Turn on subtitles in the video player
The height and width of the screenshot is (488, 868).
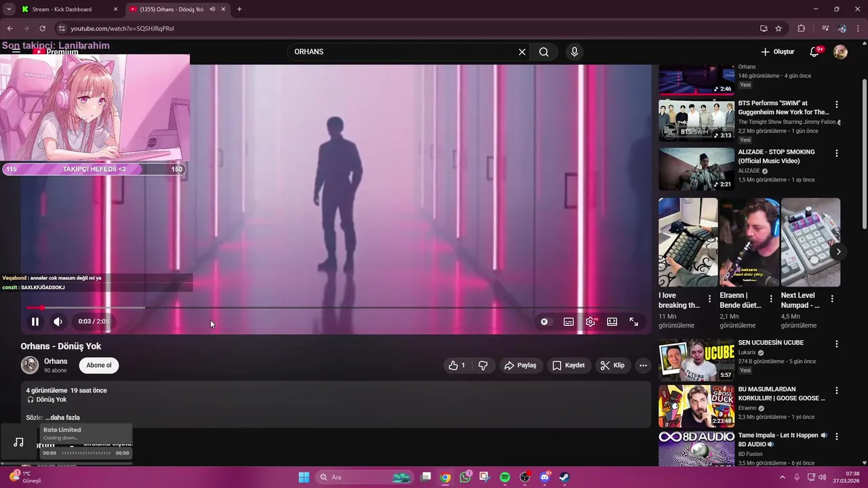569,322
